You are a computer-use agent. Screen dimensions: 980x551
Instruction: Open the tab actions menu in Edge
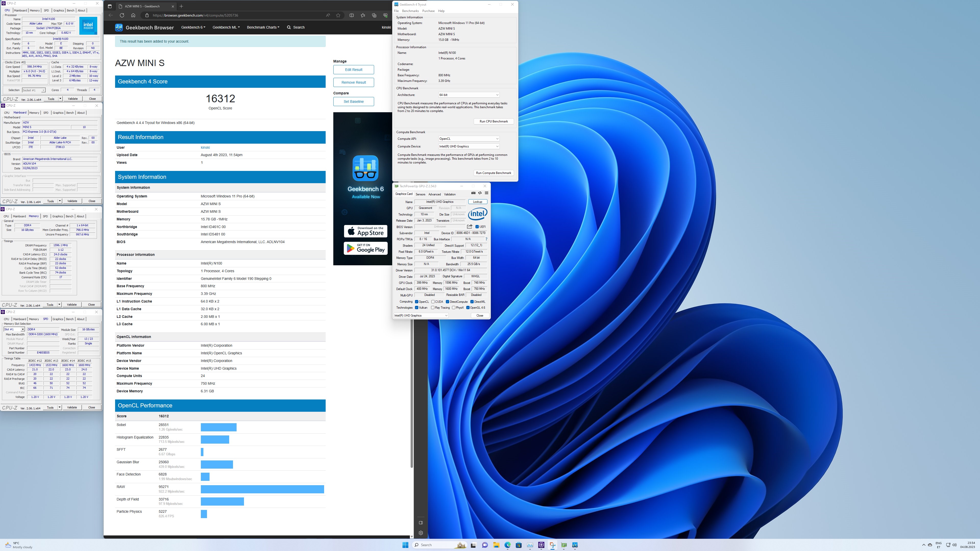[x=109, y=6]
